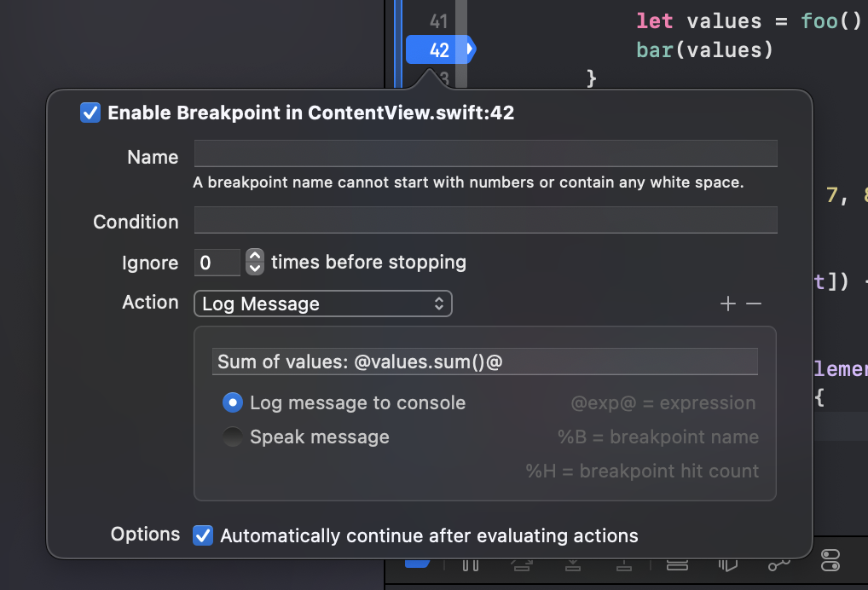868x590 pixels.
Task: Click the pause execution debug icon
Action: coord(471,564)
